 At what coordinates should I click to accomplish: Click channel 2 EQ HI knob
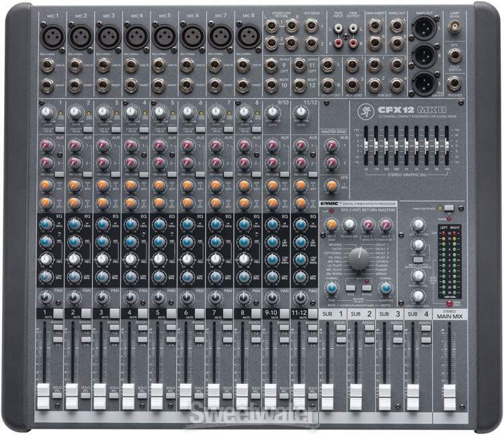75,224
